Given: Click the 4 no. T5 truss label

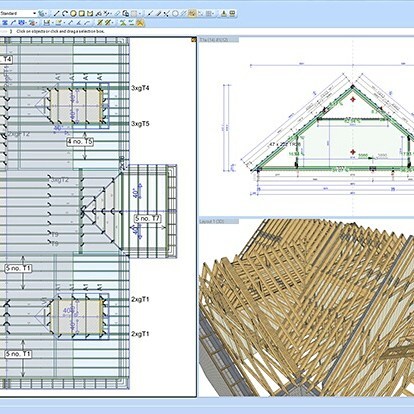Looking at the screenshot, I should click(x=80, y=142).
